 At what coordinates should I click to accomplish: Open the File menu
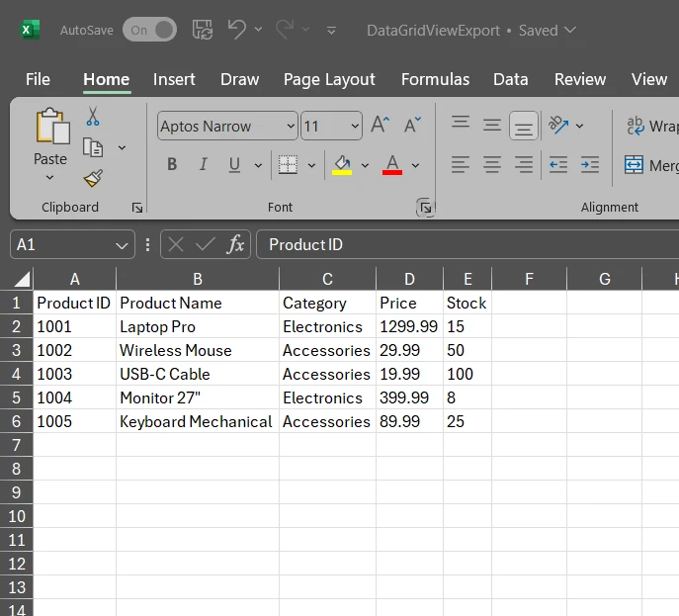click(38, 79)
